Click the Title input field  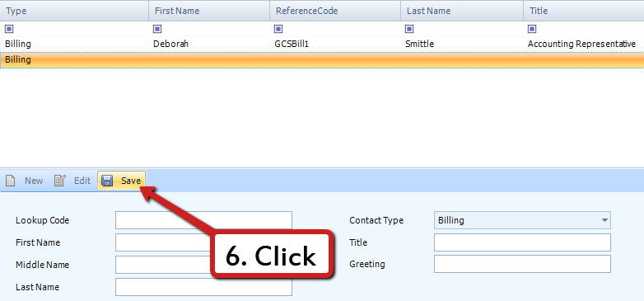click(x=522, y=242)
